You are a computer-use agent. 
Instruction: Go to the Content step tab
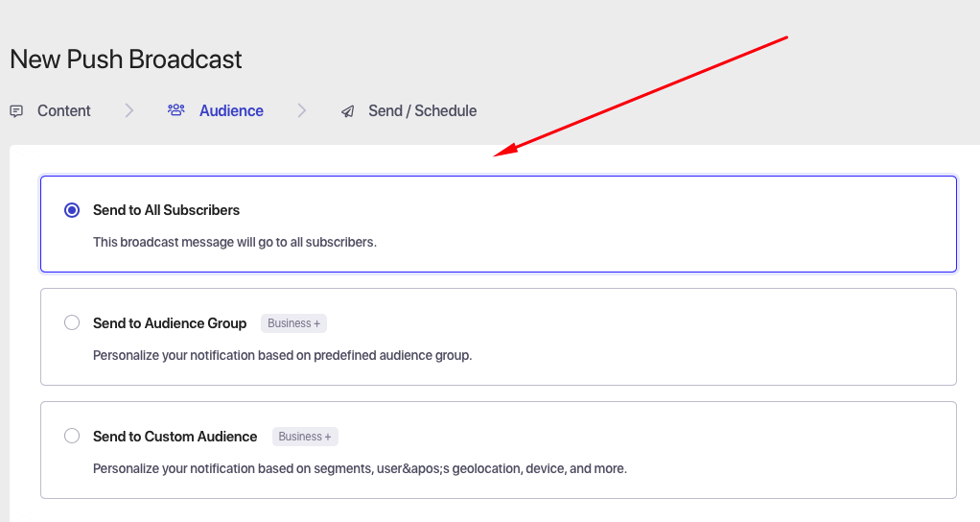(x=63, y=111)
